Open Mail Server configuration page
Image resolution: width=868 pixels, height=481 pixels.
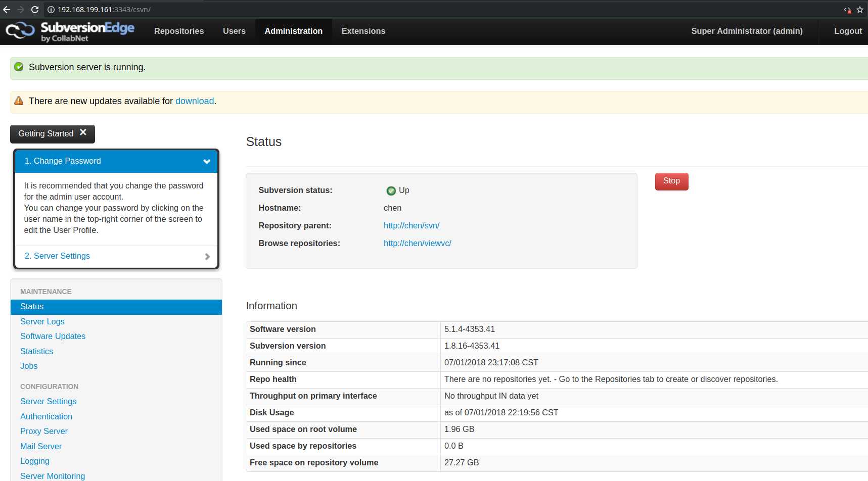point(41,447)
